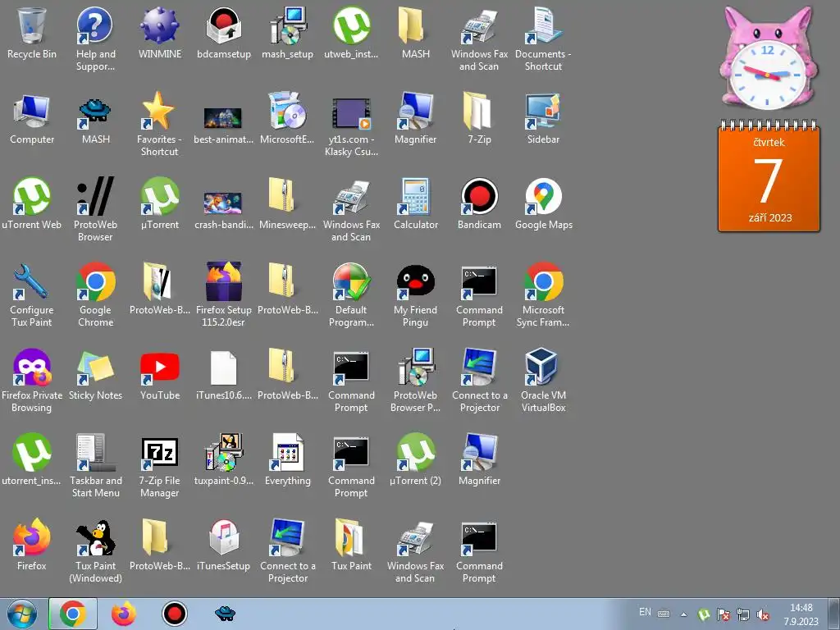Image resolution: width=840 pixels, height=630 pixels.
Task: Select the Tux Paint (Windowed) penguin icon
Action: 95,537
